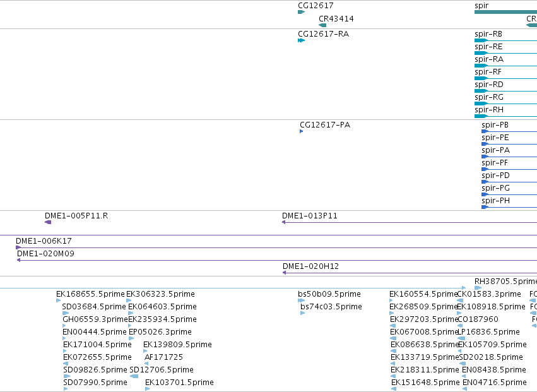Screen dimensions: 537x392
Task: Click the DME1-013P11 clone label
Action: pyautogui.click(x=310, y=216)
